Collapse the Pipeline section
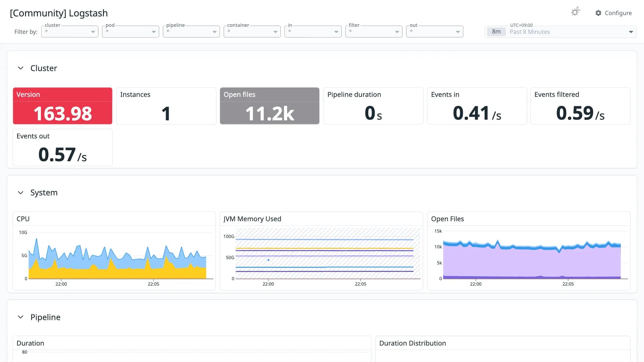This screenshot has width=644, height=362. click(x=20, y=317)
